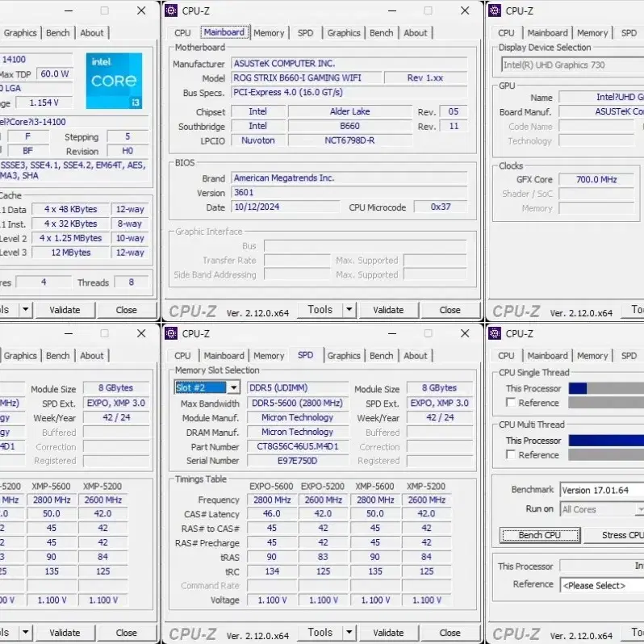Screen dimensions: 644x644
Task: Click Single Thread This Processor score bar
Action: (x=606, y=388)
